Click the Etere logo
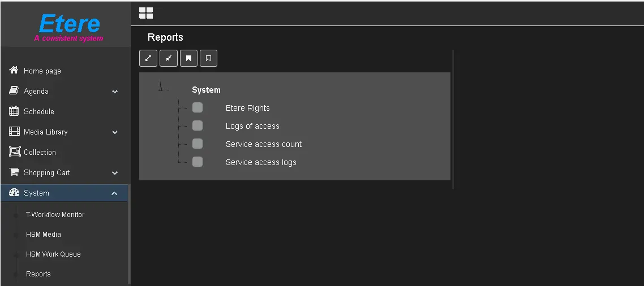This screenshot has width=644, height=286. click(69, 26)
